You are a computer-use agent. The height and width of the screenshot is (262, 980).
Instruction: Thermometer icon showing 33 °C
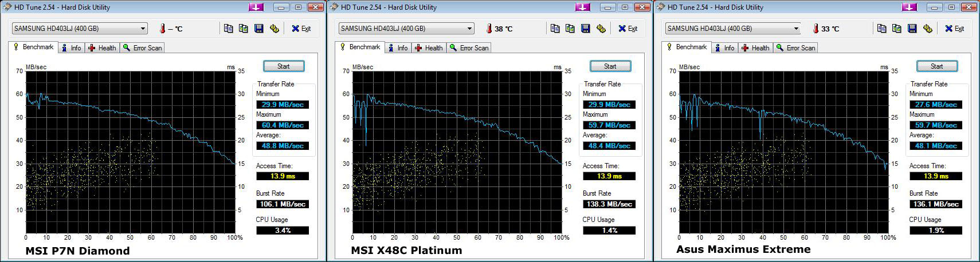click(816, 29)
